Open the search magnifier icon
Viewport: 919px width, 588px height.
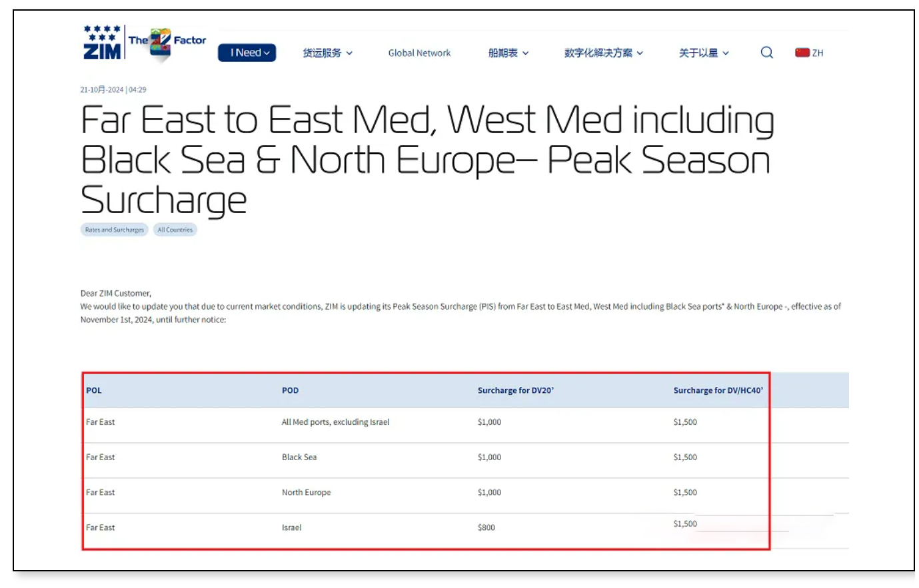(767, 53)
